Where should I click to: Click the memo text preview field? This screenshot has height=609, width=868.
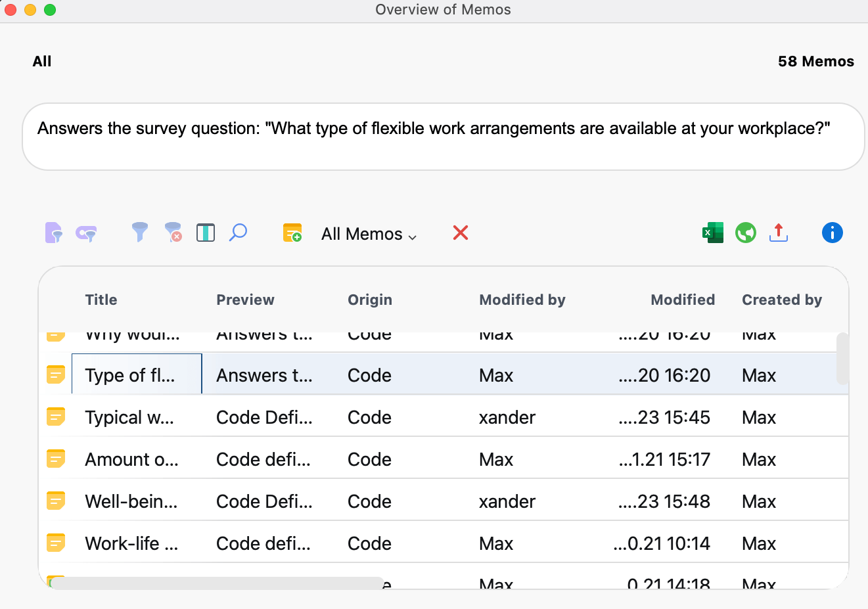[443, 137]
